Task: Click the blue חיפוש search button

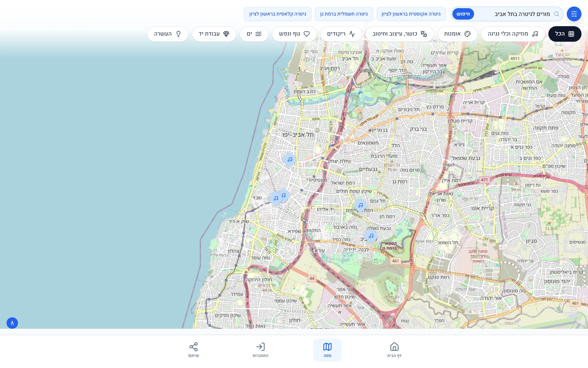Action: tap(463, 14)
